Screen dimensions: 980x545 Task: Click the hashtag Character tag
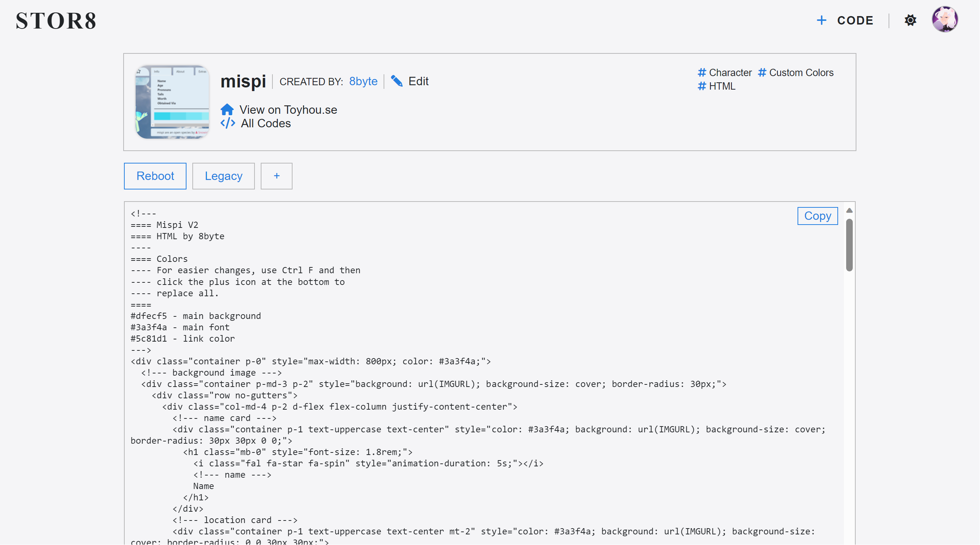point(727,72)
